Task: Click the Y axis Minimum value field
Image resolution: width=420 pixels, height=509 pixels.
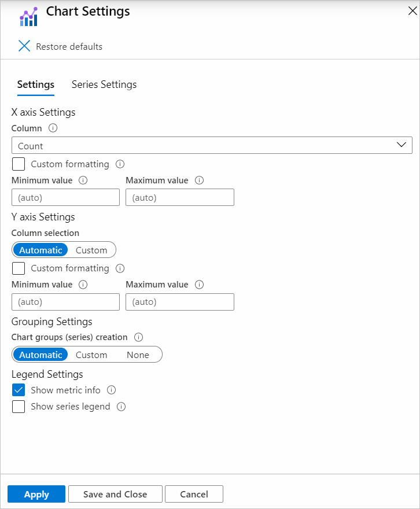Action: (65, 302)
